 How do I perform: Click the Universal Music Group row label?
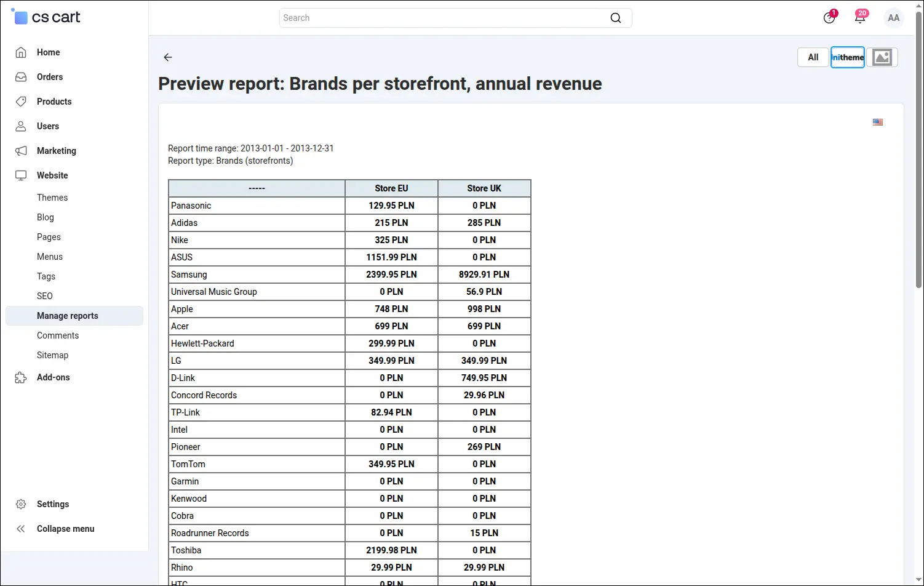point(214,292)
